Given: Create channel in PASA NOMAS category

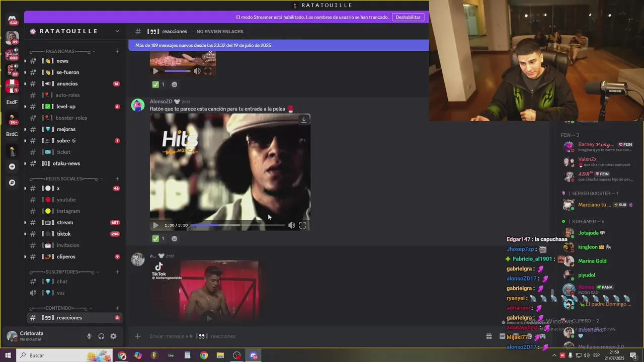Looking at the screenshot, I should click(117, 51).
